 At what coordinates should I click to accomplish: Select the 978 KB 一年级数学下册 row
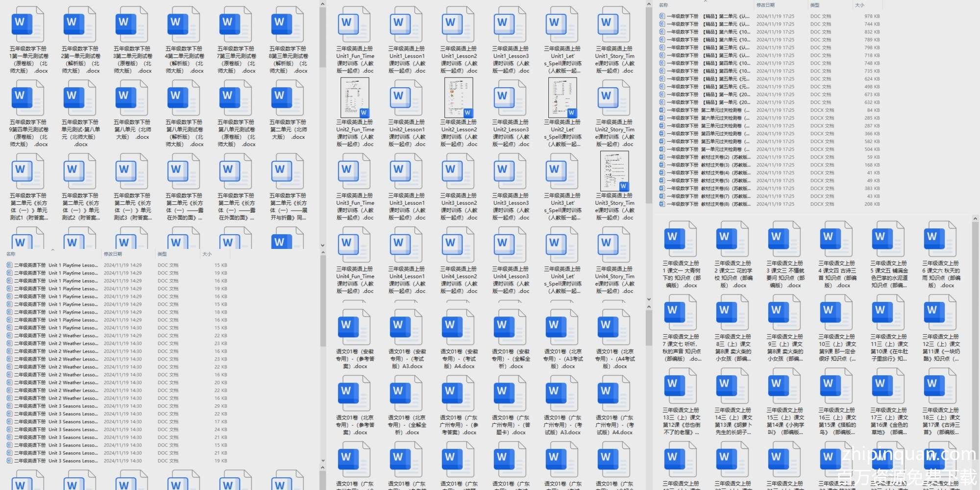click(706, 16)
